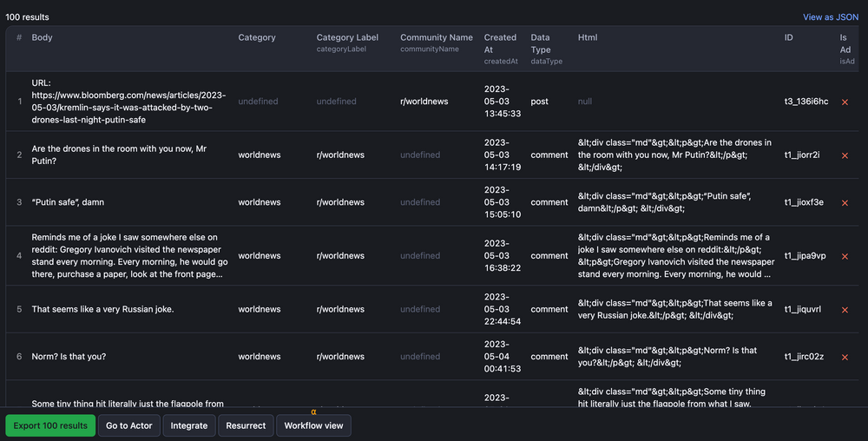The image size is (868, 441).
Task: Switch to Workflow view
Action: point(313,425)
